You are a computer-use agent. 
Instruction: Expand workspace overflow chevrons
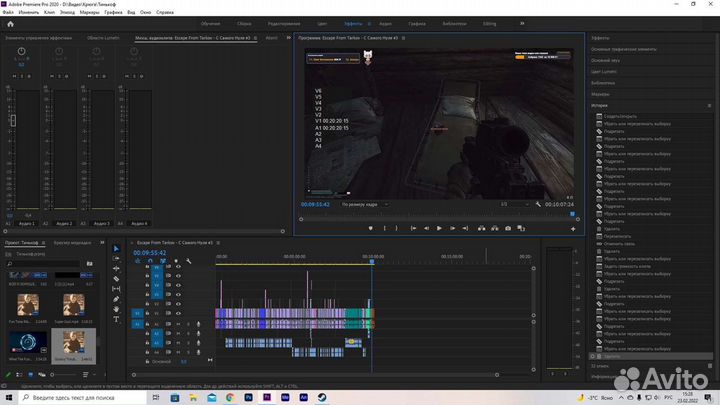tap(522, 23)
